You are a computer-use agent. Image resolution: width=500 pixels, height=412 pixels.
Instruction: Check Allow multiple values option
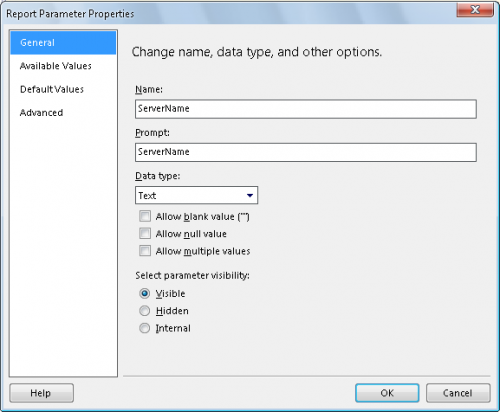145,251
